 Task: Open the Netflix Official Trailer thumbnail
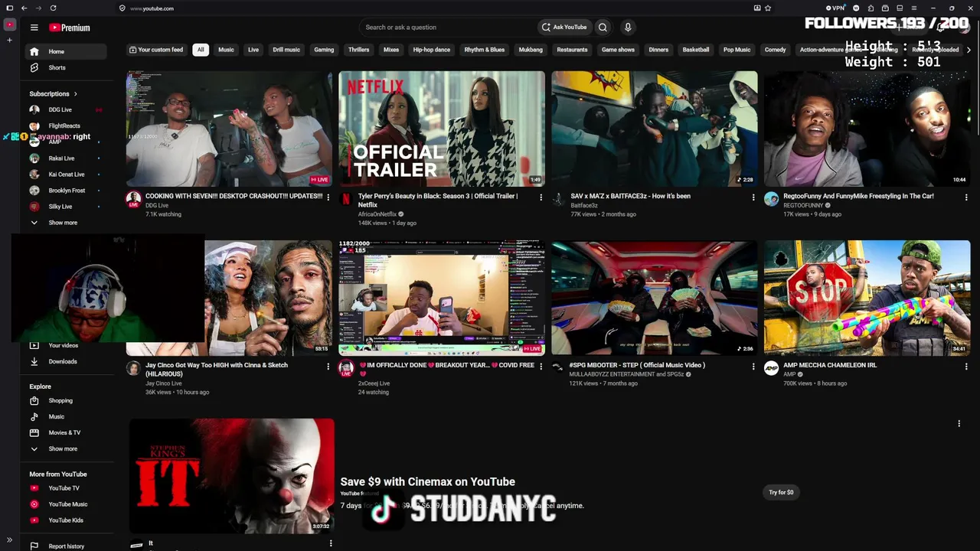[x=442, y=129]
